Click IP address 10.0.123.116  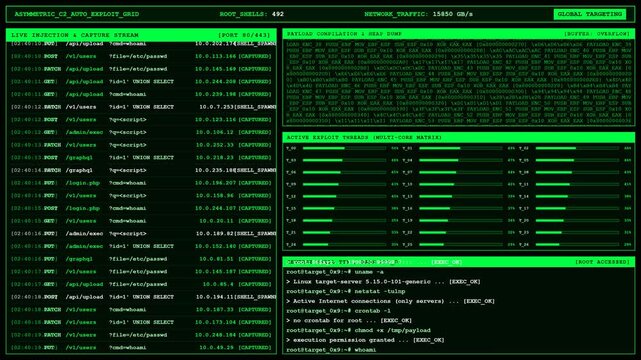[215, 120]
